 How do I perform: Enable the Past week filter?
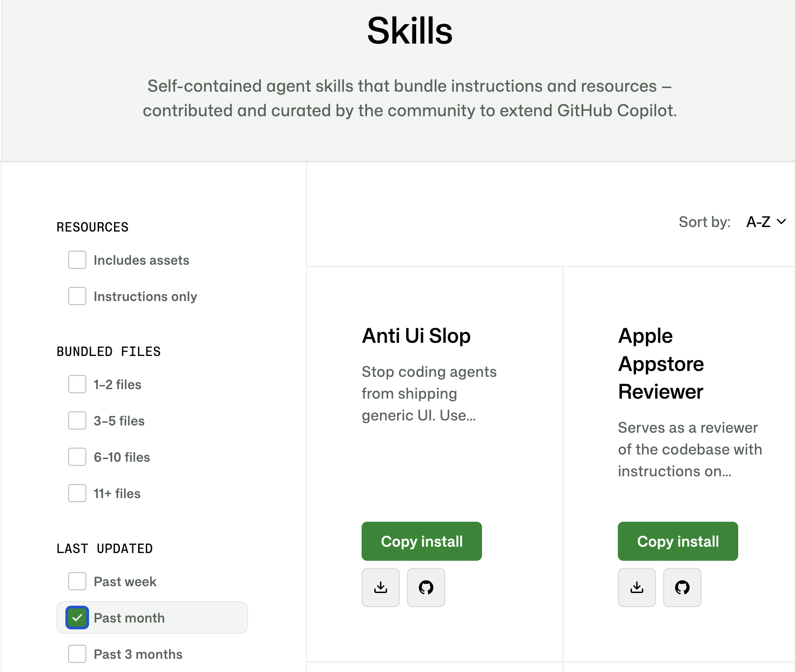[x=77, y=581]
